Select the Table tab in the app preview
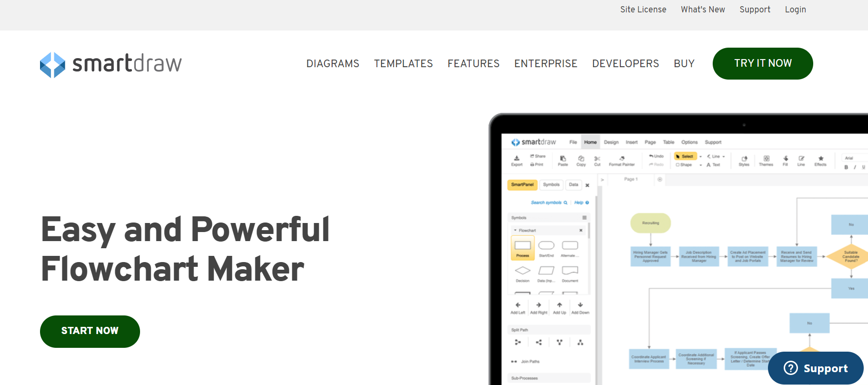The width and height of the screenshot is (868, 385). [x=669, y=142]
